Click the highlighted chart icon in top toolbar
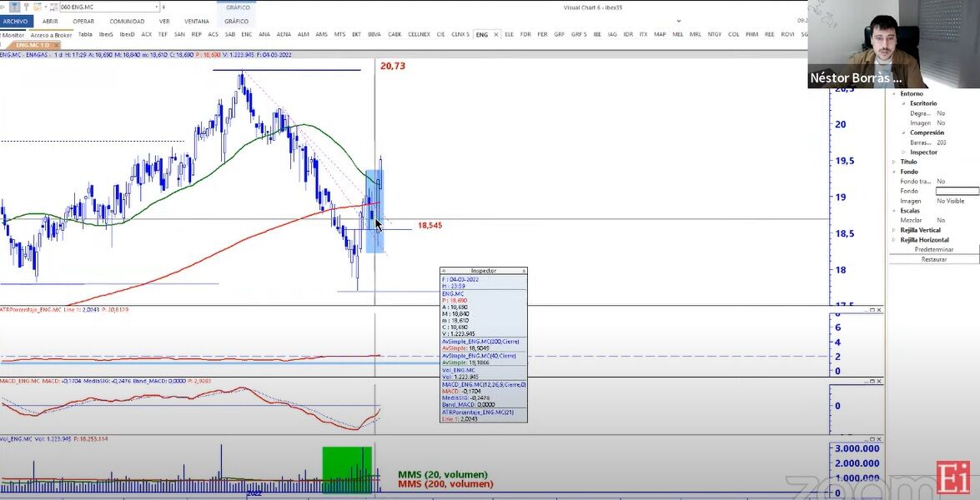 tap(14, 7)
